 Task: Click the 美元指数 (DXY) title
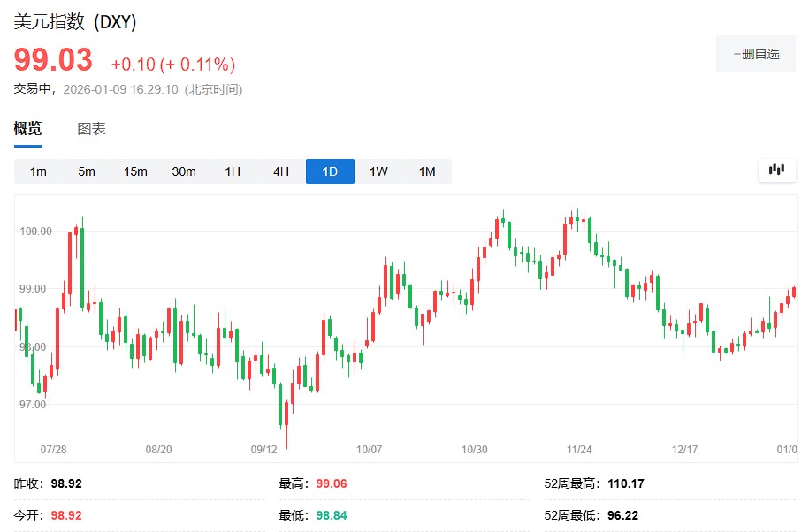tap(75, 22)
